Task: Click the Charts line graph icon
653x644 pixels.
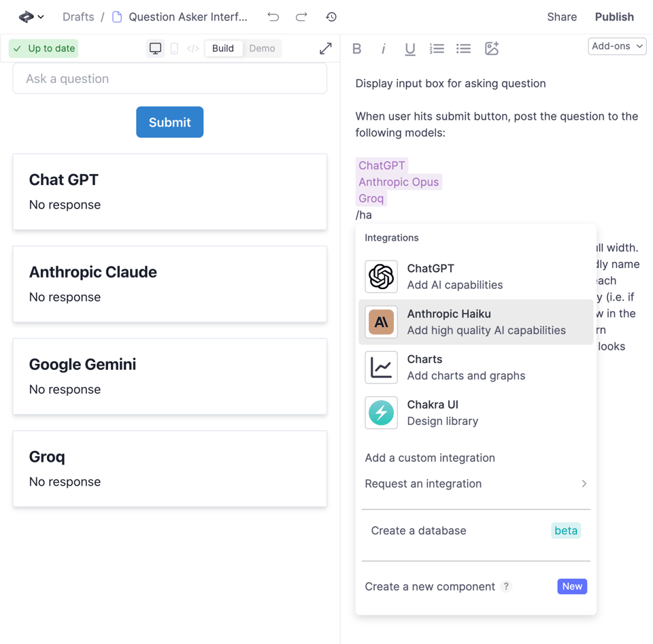Action: click(x=381, y=367)
